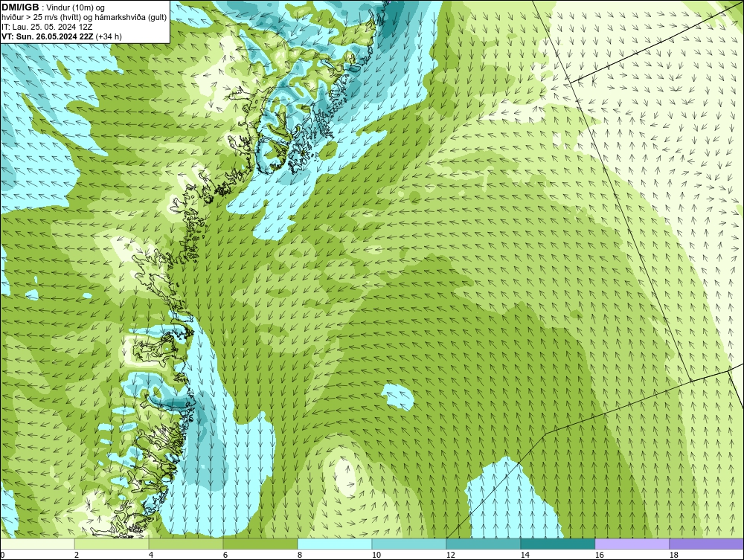Click the legend label '16'
This screenshot has height=560, width=744.
pos(599,555)
